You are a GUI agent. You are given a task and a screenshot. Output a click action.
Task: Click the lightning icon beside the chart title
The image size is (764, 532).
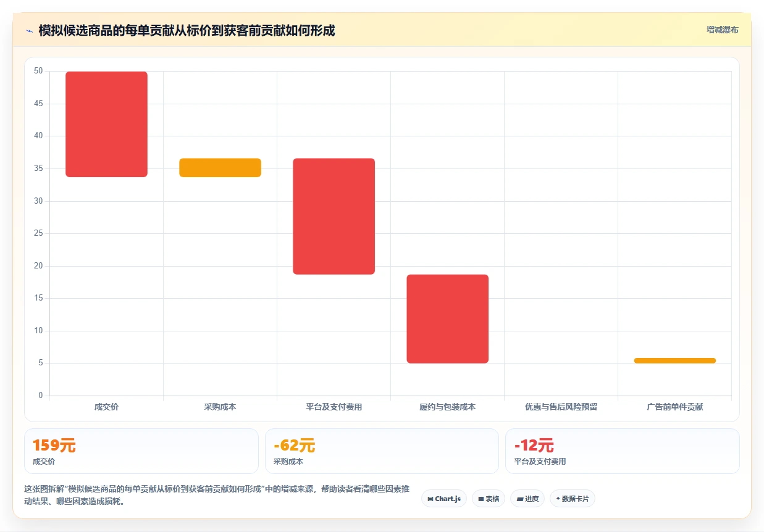point(29,31)
